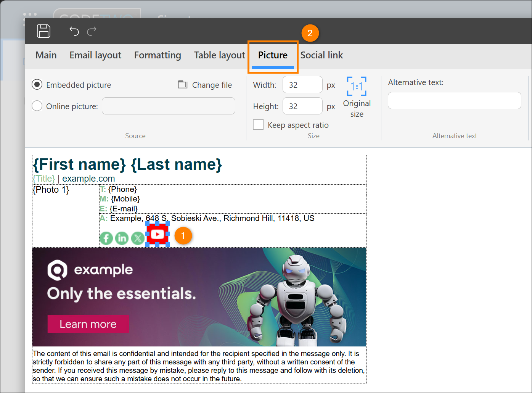Click the Change file folder icon

click(x=183, y=85)
